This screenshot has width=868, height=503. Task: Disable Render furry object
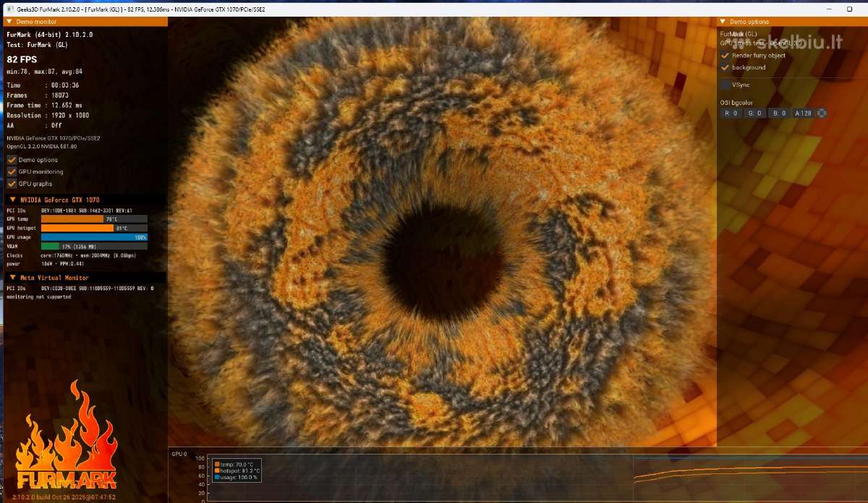pyautogui.click(x=725, y=56)
